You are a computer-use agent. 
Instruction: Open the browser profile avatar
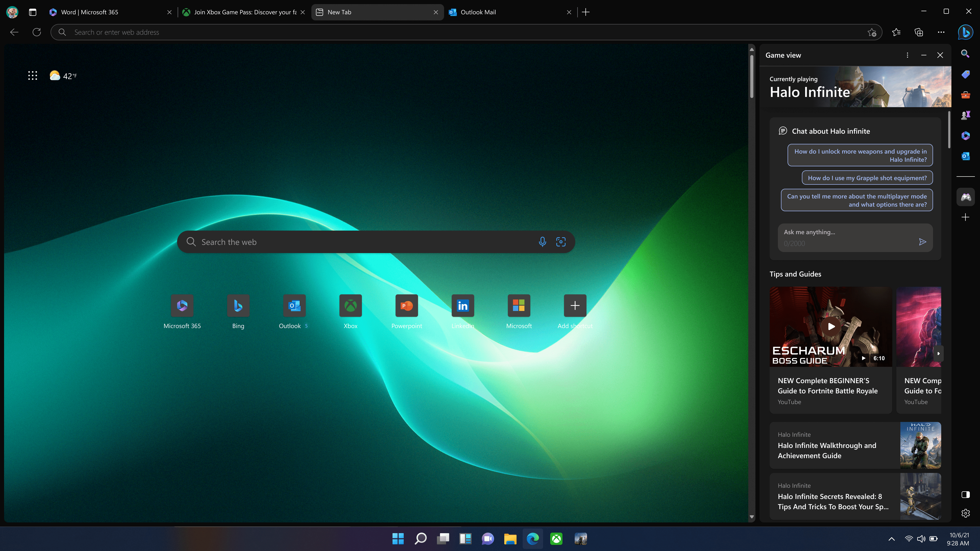coord(12,12)
